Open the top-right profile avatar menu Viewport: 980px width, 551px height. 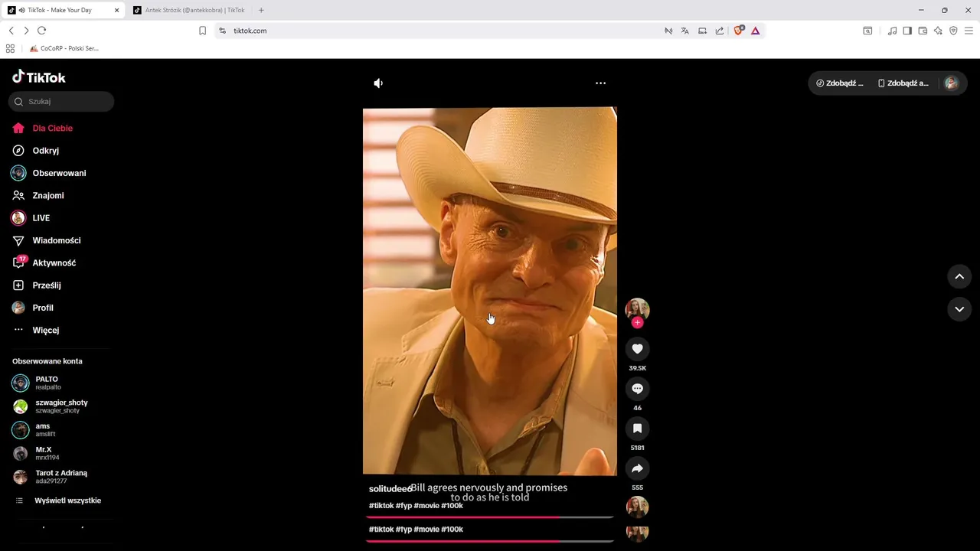(951, 83)
